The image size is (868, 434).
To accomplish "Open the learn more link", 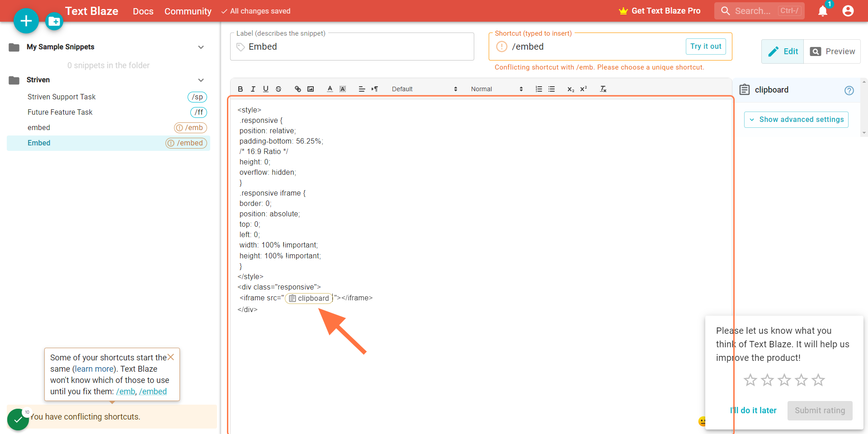I will [94, 369].
